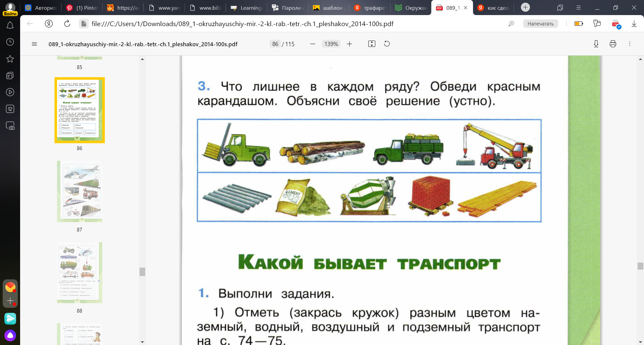Screen dimensions: 644x345
Task: Open the screenshot tool in sidebar
Action: point(10,126)
